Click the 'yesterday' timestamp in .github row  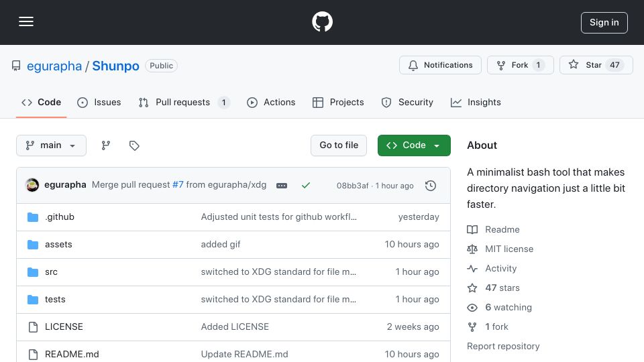(x=419, y=217)
